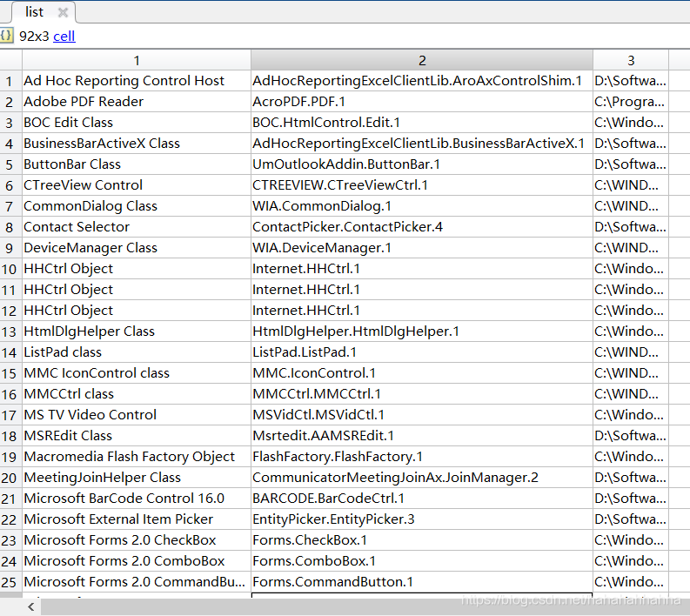Select cell 'FlashFactory.FlashFactory.1'
The image size is (690, 616).
click(422, 457)
